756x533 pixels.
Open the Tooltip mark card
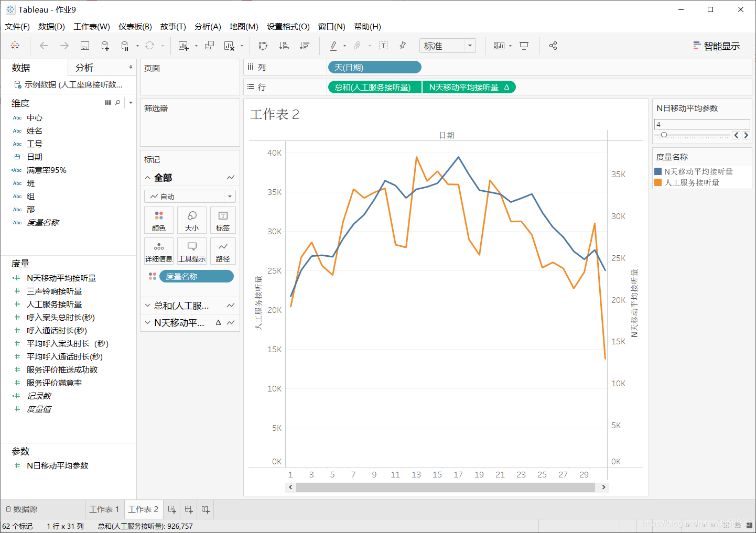[x=192, y=251]
